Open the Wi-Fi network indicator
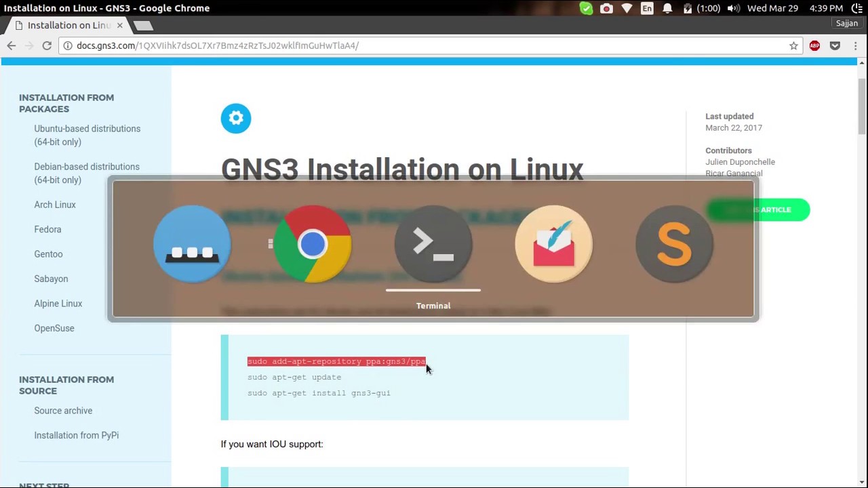 click(627, 8)
